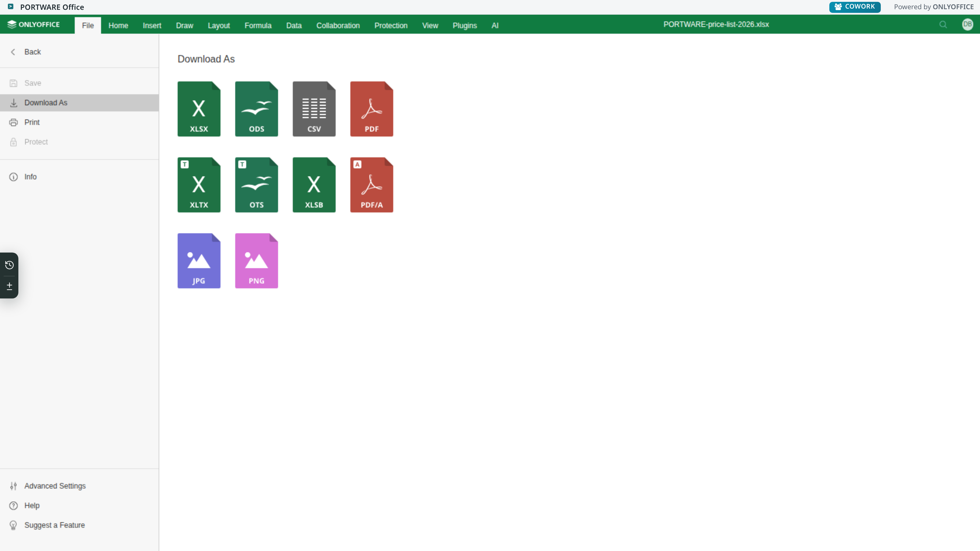Screen dimensions: 980x551
Task: Export the file as CSV
Action: click(314, 109)
